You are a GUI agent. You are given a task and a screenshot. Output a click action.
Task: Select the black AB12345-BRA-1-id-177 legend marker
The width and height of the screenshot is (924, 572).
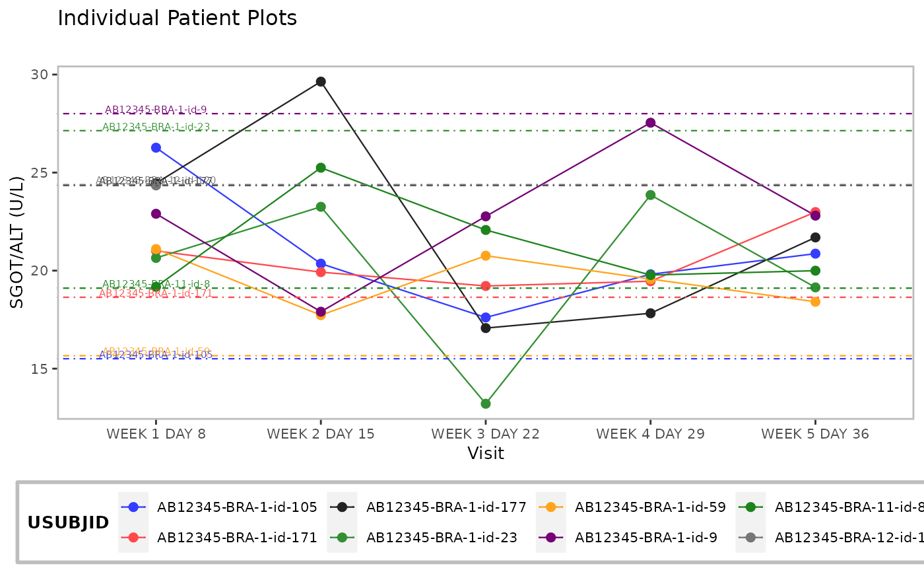343,507
